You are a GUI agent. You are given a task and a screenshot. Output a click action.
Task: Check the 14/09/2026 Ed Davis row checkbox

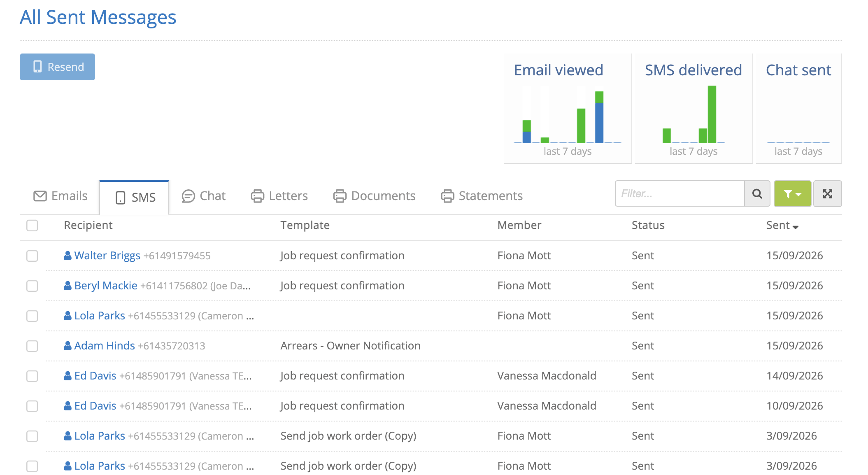coord(32,376)
